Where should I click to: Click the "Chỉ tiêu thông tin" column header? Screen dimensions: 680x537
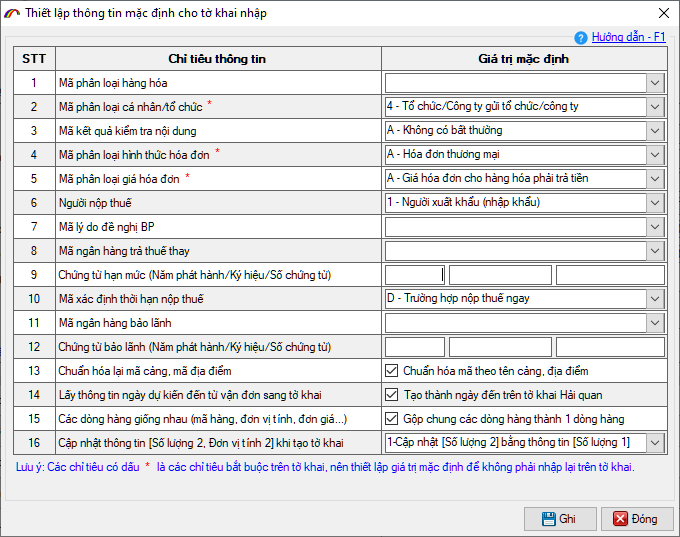(x=217, y=59)
